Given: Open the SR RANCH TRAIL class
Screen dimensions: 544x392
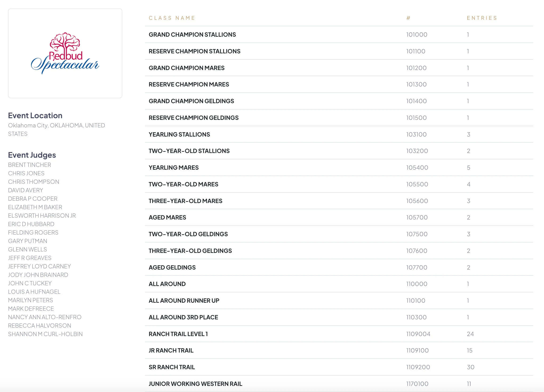Looking at the screenshot, I should pyautogui.click(x=171, y=367).
